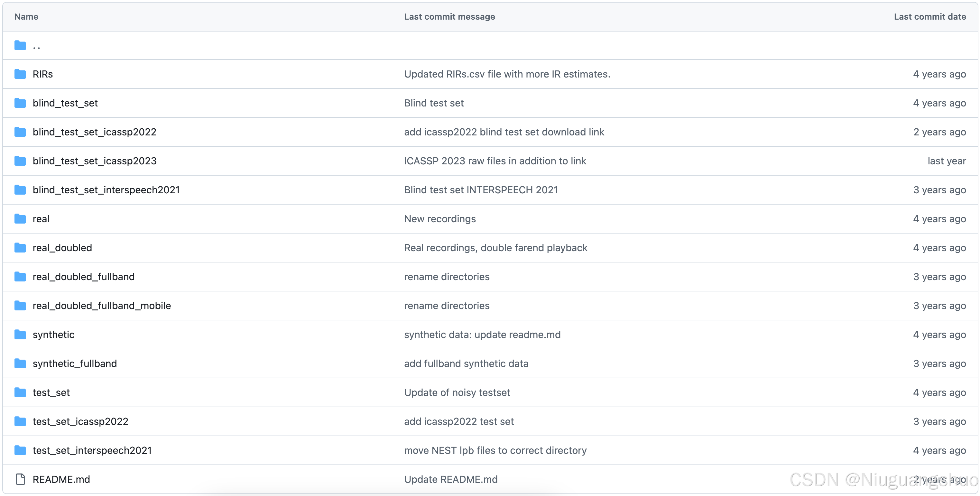Open blind_test_set_interspeech2021 directory
The image size is (980, 496).
click(x=106, y=190)
